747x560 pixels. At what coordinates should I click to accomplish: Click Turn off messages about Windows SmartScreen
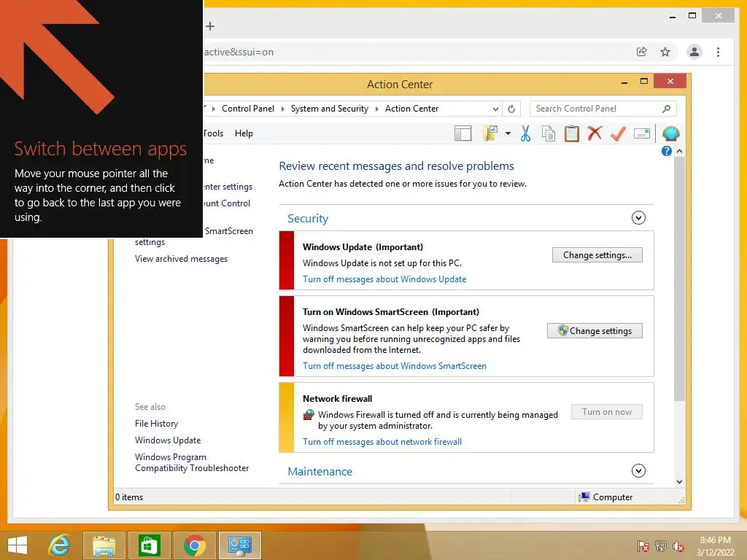(x=395, y=366)
